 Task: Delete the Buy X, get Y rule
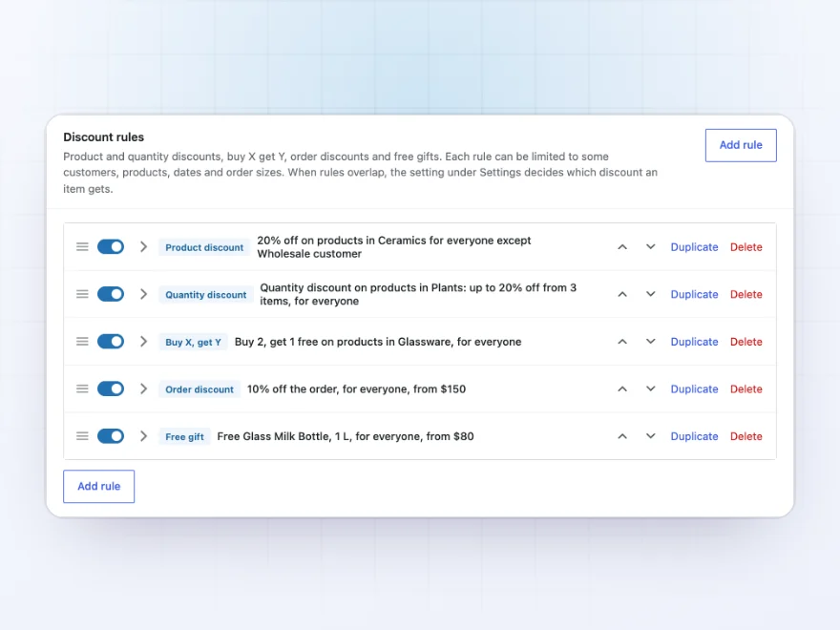pyautogui.click(x=746, y=342)
